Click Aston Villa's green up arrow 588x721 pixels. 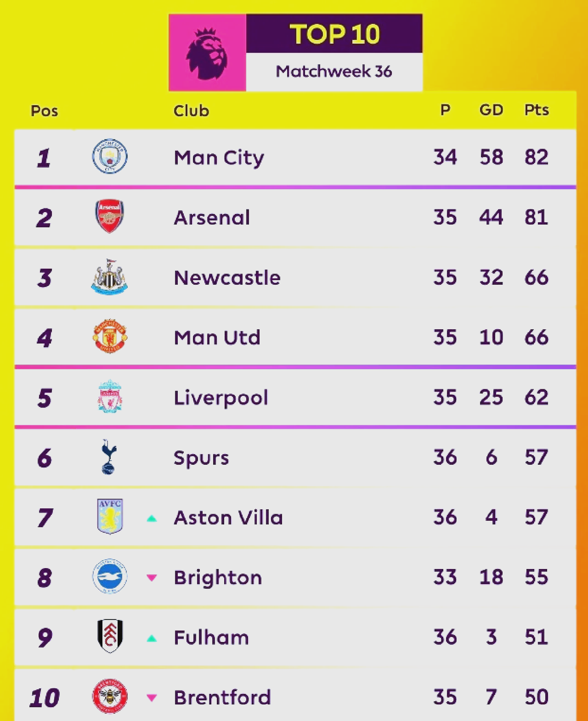tap(152, 519)
